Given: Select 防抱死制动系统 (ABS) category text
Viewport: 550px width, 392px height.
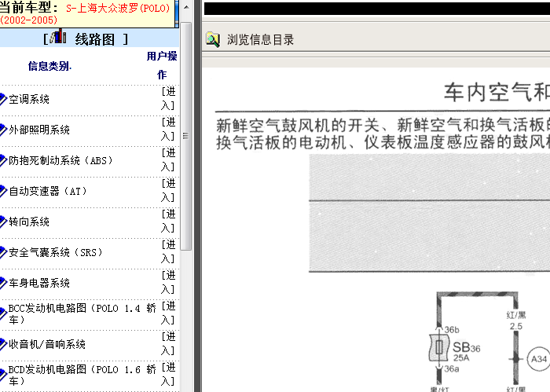Looking at the screenshot, I should coord(60,160).
